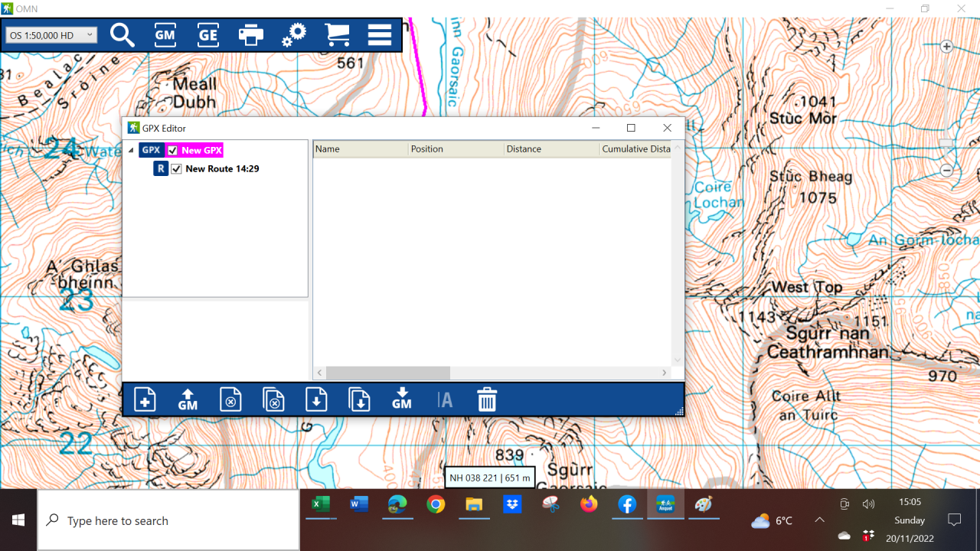
Task: Open the hamburger menu on the main toolbar
Action: (x=379, y=34)
